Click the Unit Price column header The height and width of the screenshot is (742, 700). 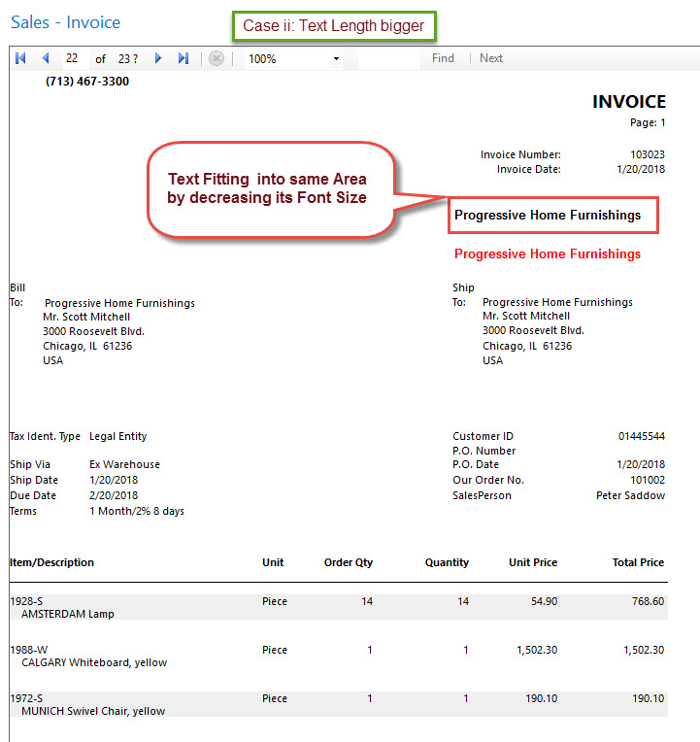[533, 562]
